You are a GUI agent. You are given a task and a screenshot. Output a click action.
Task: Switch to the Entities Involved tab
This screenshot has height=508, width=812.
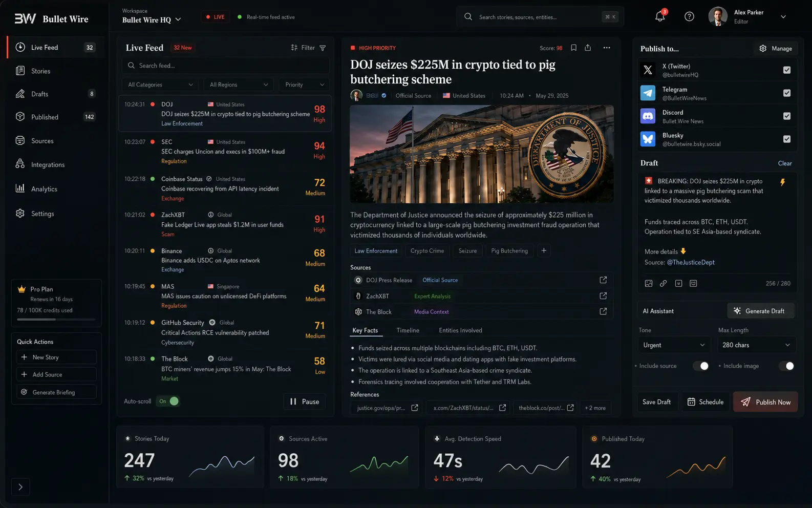click(460, 330)
